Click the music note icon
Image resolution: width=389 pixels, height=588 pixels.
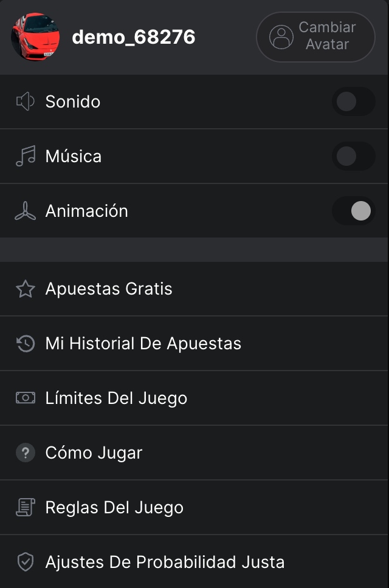tap(26, 156)
